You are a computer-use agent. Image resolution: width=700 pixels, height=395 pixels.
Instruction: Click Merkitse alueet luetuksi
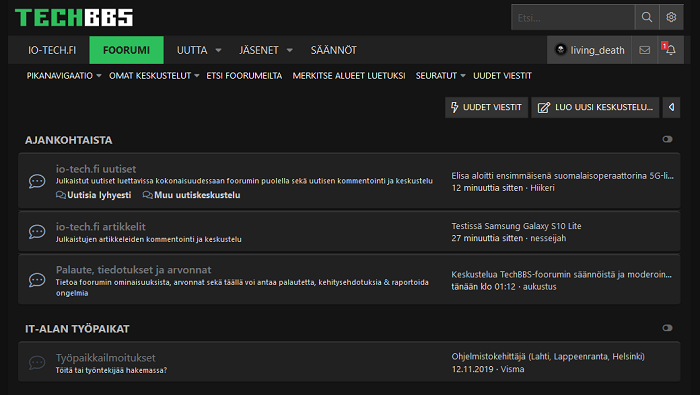pos(349,76)
